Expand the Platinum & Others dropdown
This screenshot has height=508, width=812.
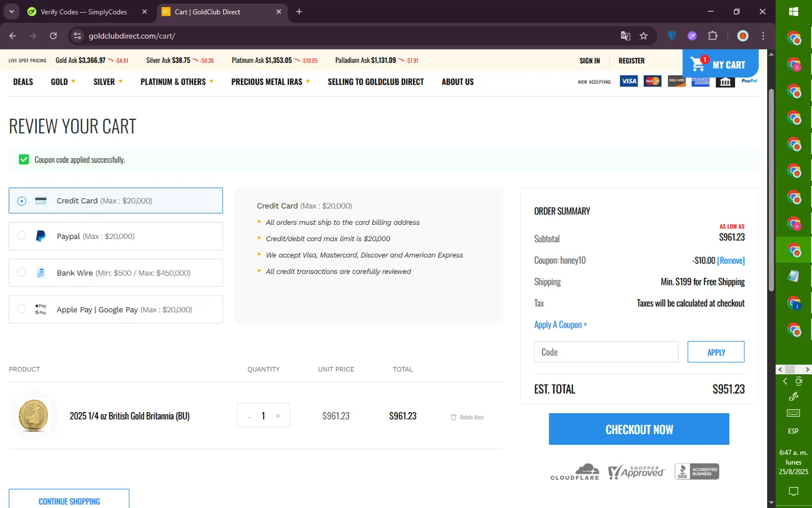pos(177,82)
